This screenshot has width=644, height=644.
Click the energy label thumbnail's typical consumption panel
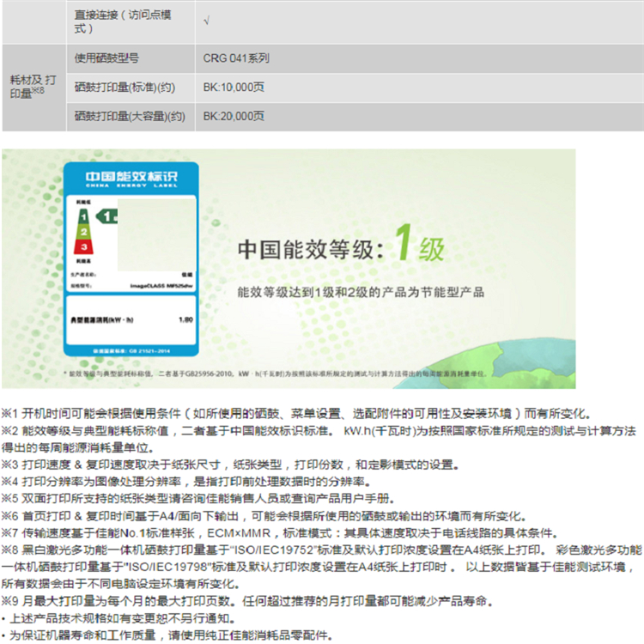[x=131, y=319]
